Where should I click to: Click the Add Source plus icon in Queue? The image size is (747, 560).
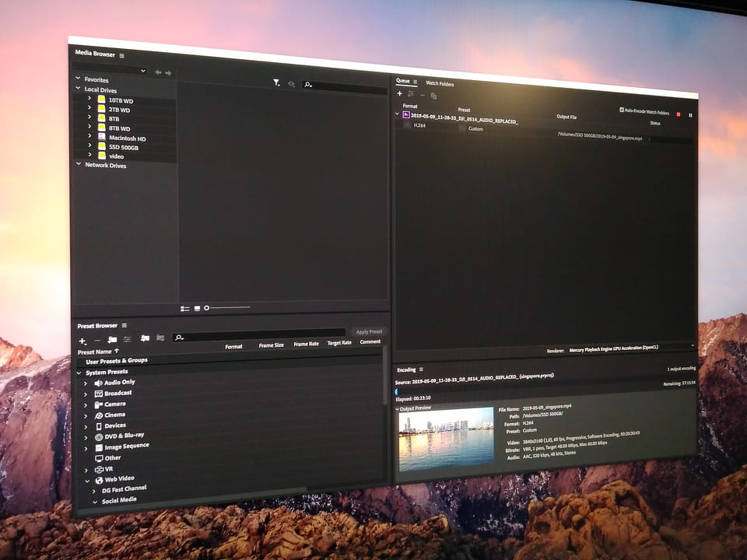pos(399,93)
